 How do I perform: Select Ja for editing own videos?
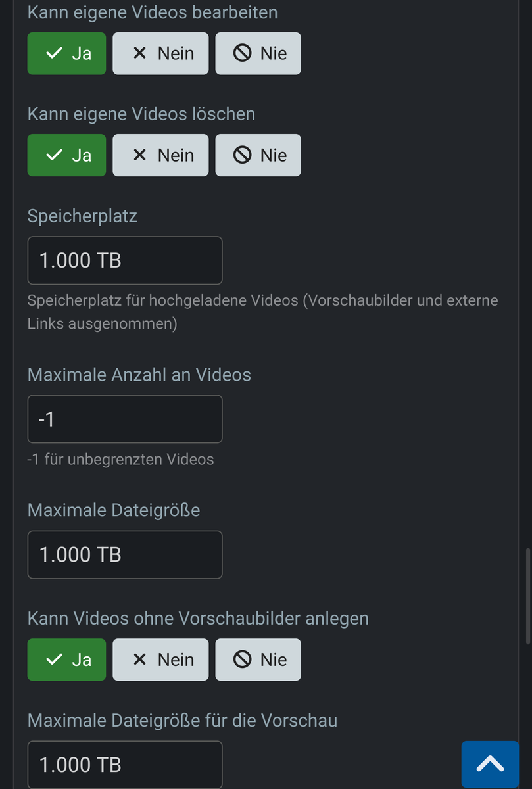coord(66,53)
